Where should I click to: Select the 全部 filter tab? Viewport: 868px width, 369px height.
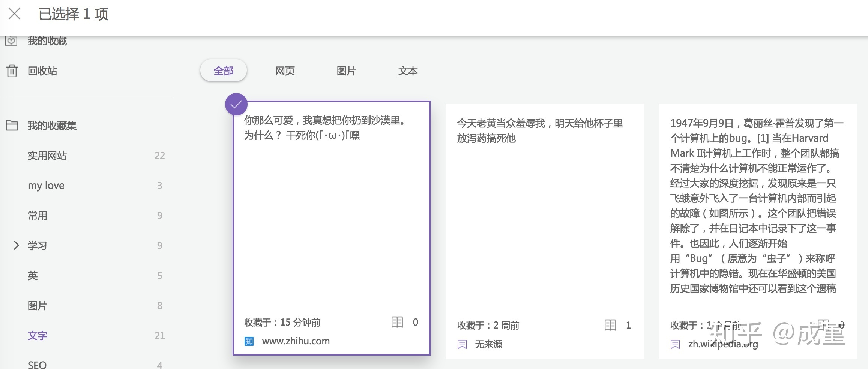pos(224,71)
